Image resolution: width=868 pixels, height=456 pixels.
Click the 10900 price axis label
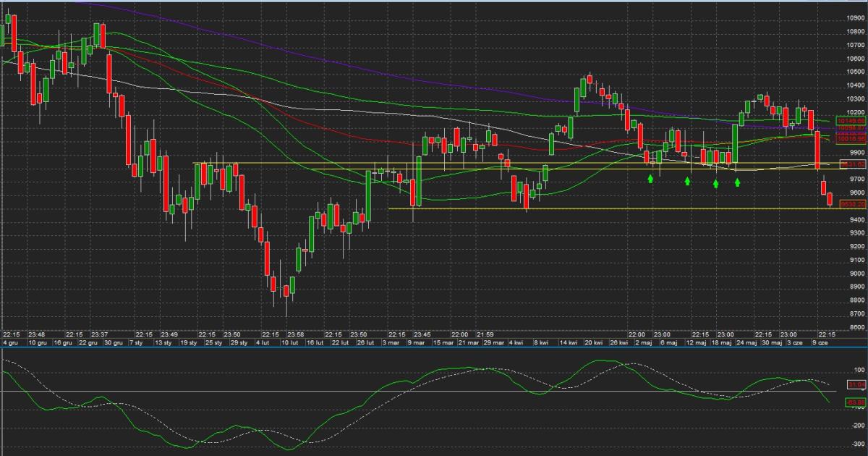pos(856,18)
